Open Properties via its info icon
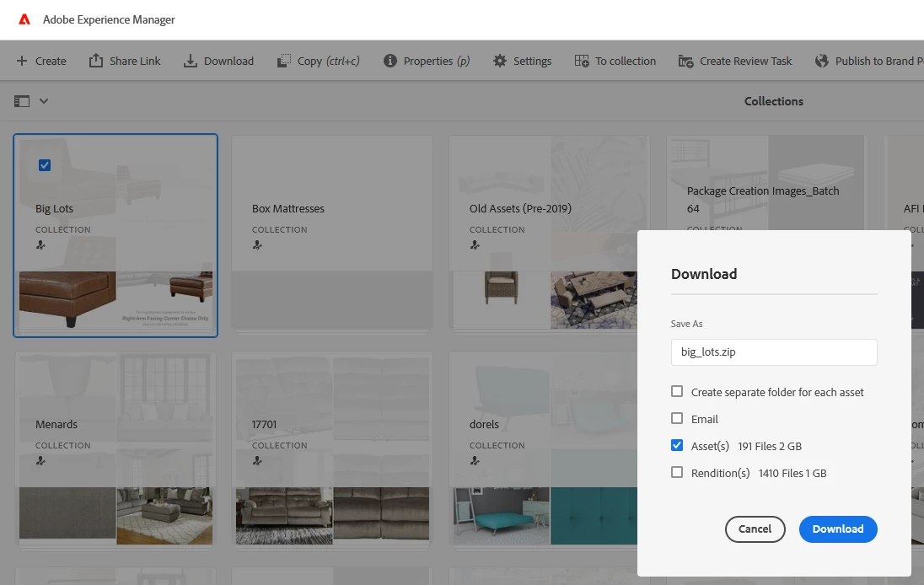 [390, 61]
